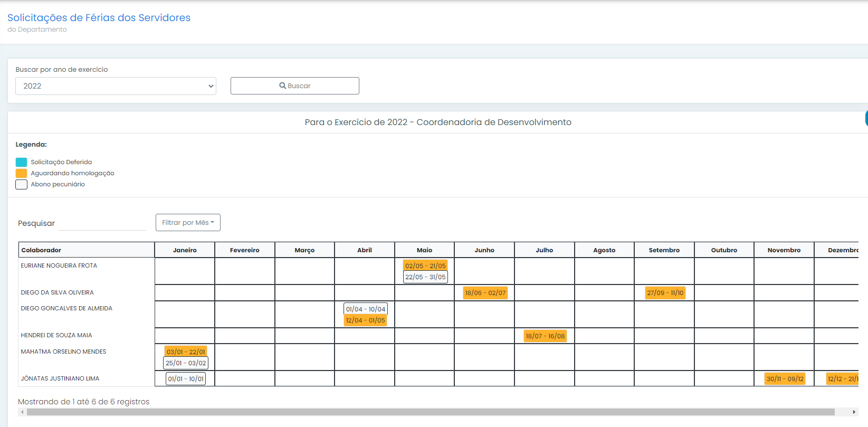This screenshot has width=868, height=427.
Task: Select the 12/04 - 01/05 vacation badge
Action: pos(366,320)
